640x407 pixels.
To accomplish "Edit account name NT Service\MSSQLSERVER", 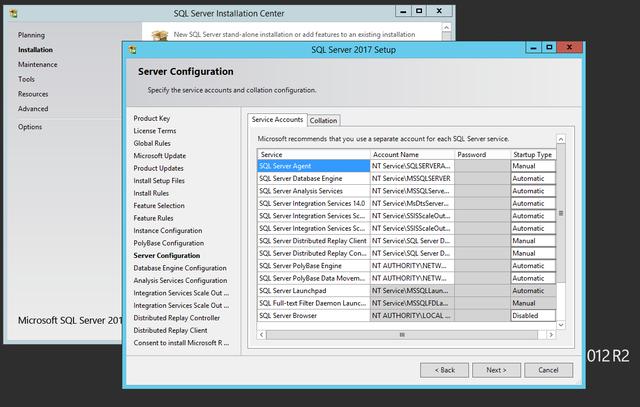I will click(x=412, y=178).
